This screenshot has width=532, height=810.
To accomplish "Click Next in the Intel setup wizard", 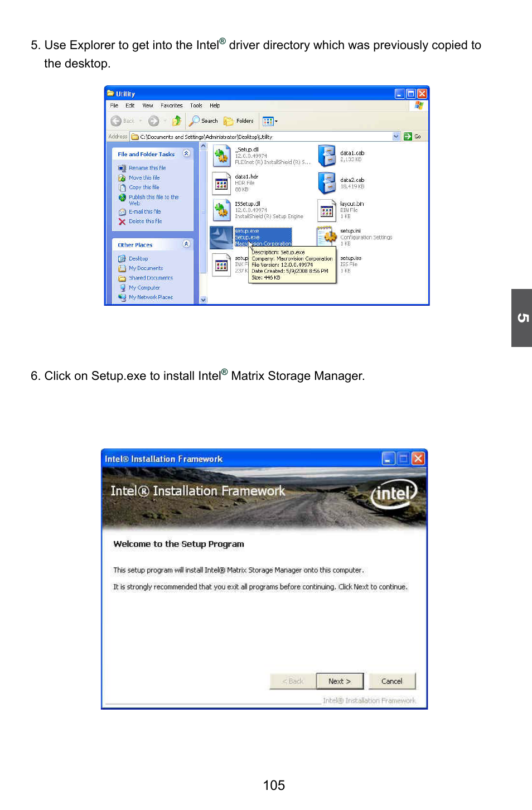I will click(x=340, y=681).
